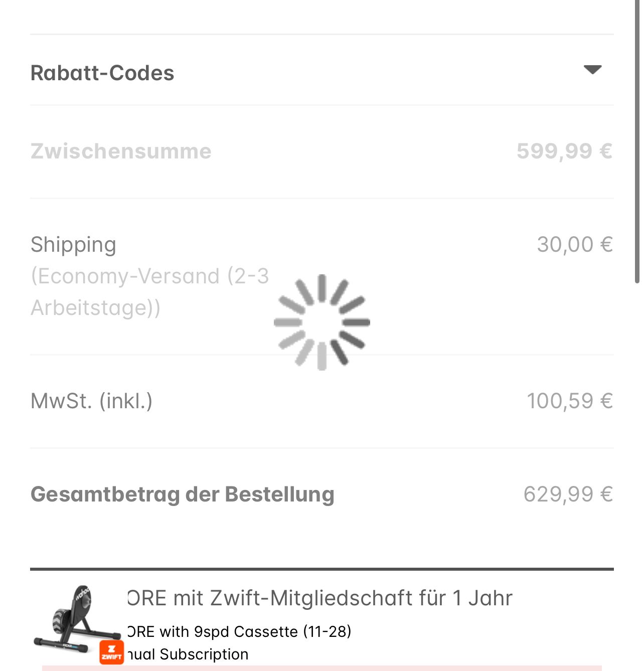Click the Zwischensumme label
The width and height of the screenshot is (644, 671).
pos(121,151)
